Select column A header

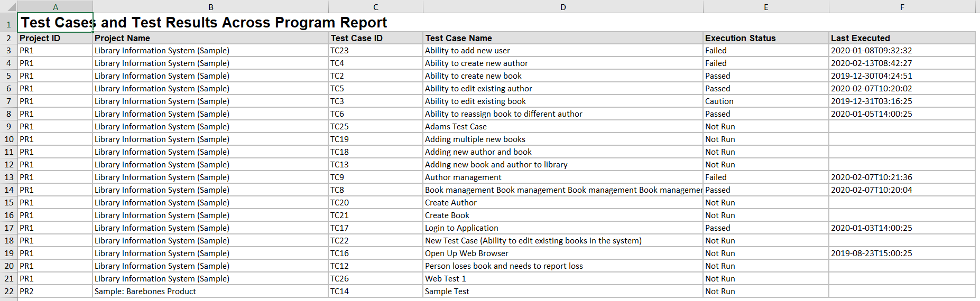point(56,7)
